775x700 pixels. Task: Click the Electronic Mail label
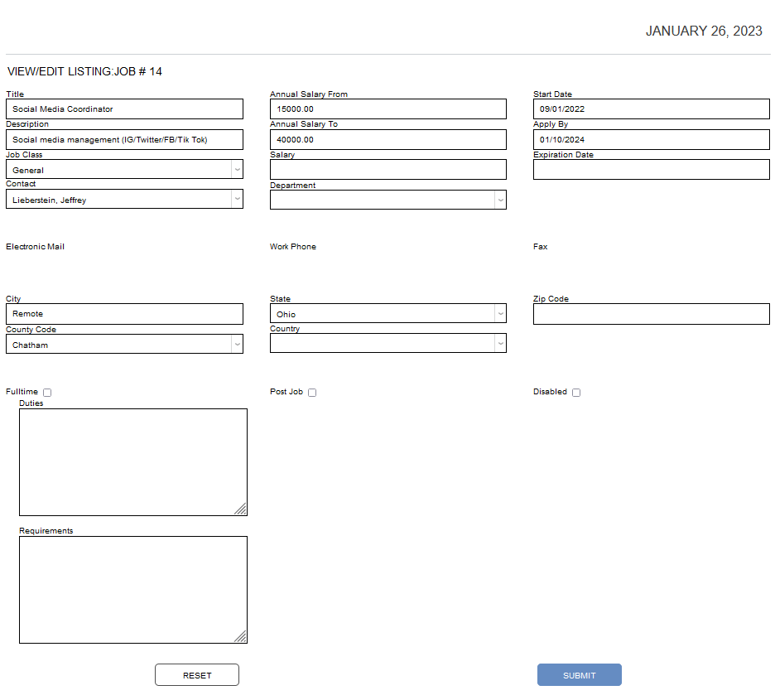[x=35, y=247]
